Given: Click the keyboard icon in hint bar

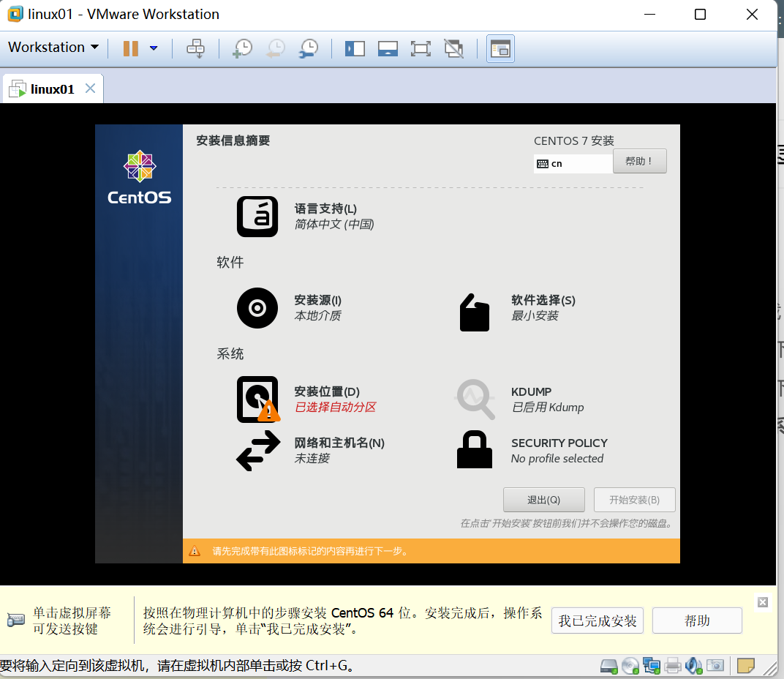Looking at the screenshot, I should [15, 620].
